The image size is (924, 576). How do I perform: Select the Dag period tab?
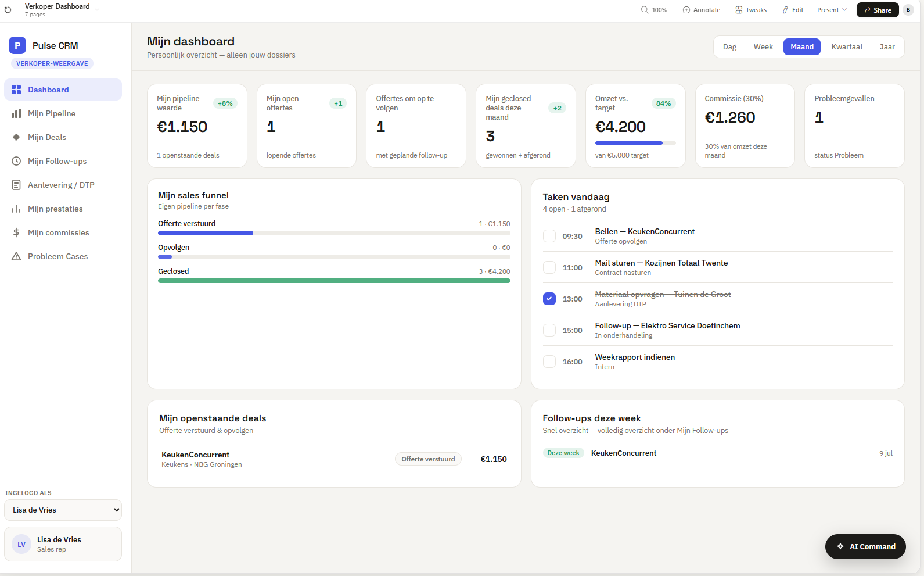pyautogui.click(x=730, y=47)
